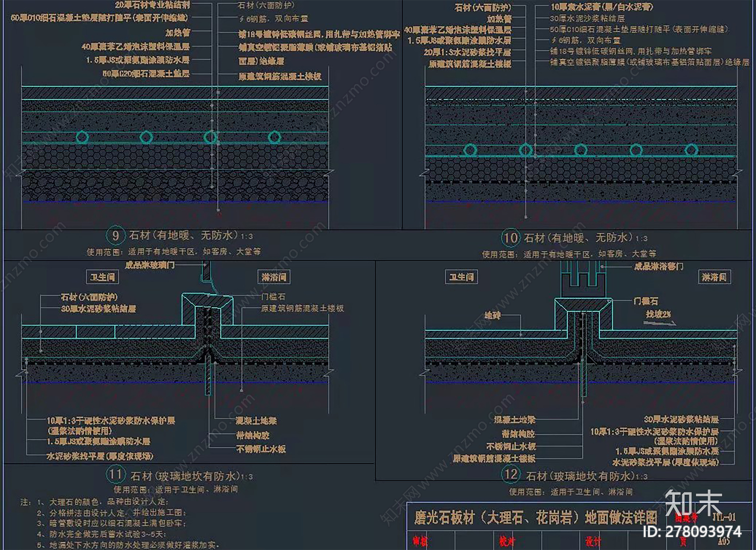Click '门槛石' annotation in detail 12
Viewport: 756px width, 550px height.
coord(645,301)
